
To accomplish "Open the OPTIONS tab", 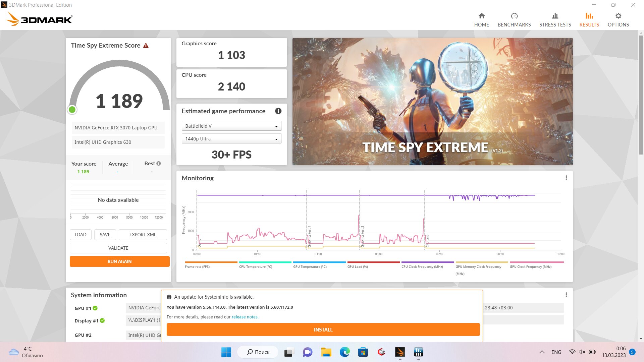I will click(x=618, y=20).
